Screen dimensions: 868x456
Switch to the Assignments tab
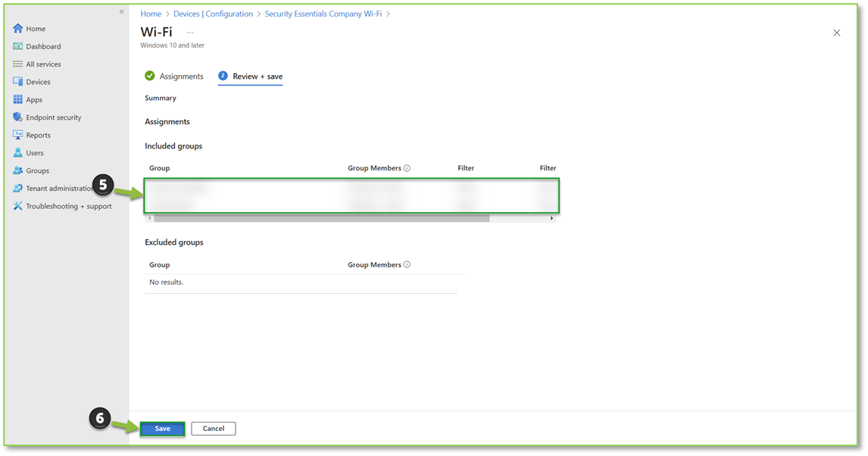point(181,77)
